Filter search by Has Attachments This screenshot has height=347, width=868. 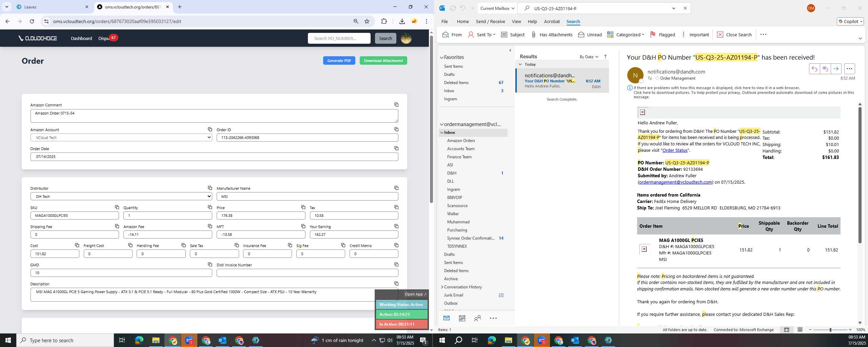coord(551,35)
